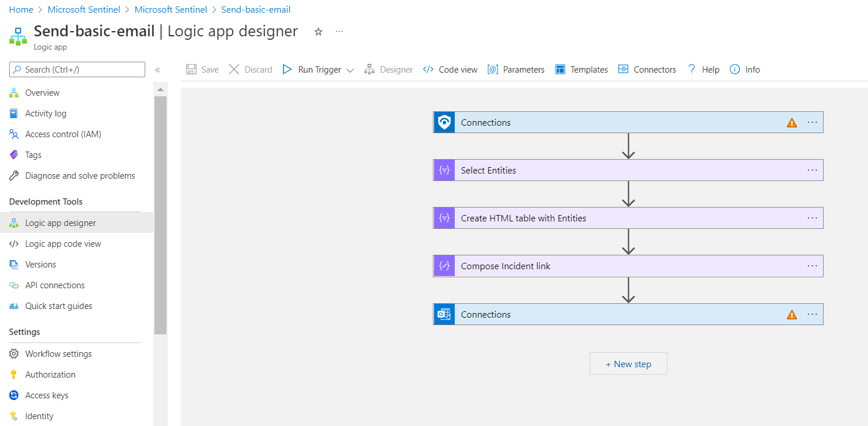Click the New step button

pos(628,363)
